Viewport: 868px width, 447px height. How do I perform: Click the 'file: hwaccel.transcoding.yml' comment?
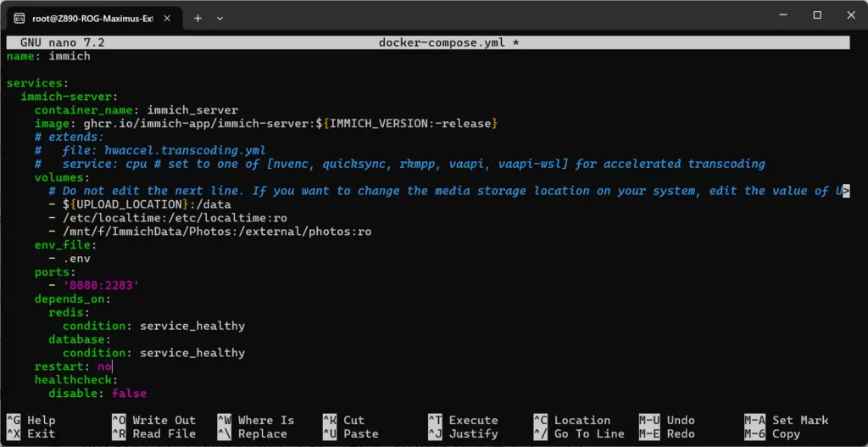[150, 150]
